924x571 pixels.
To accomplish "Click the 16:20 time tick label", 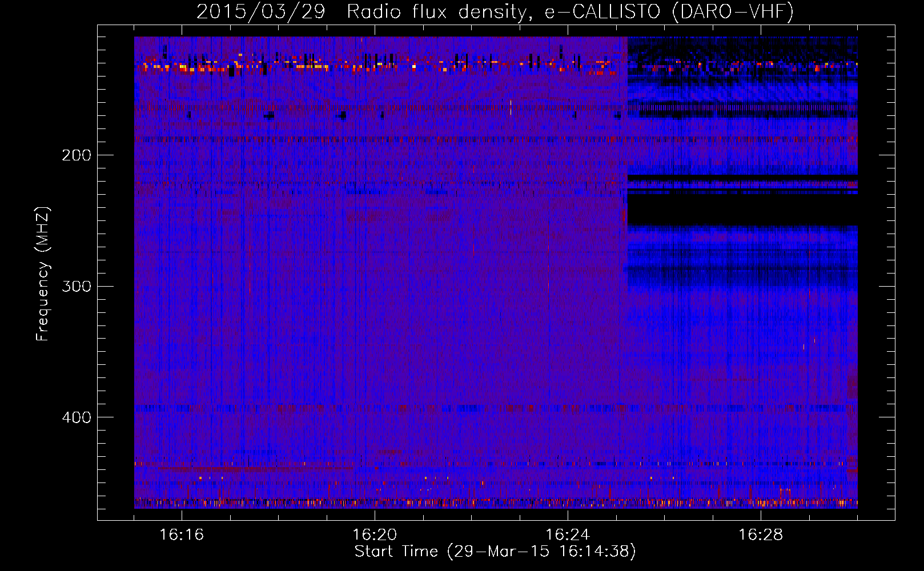I will click(375, 535).
